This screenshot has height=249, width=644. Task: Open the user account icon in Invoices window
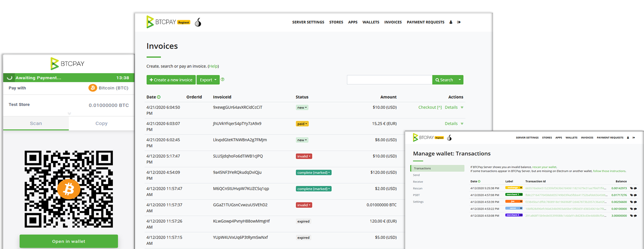[x=451, y=22]
